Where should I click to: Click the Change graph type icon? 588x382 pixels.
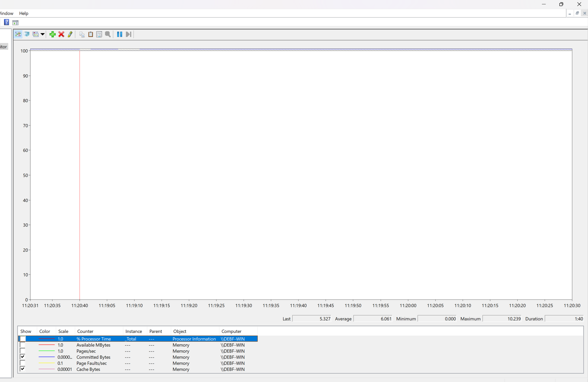pyautogui.click(x=36, y=34)
